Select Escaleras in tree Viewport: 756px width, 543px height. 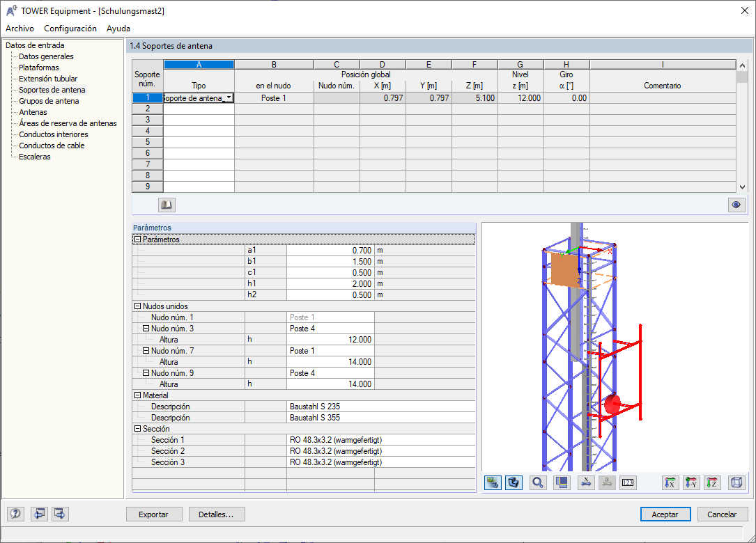[35, 156]
